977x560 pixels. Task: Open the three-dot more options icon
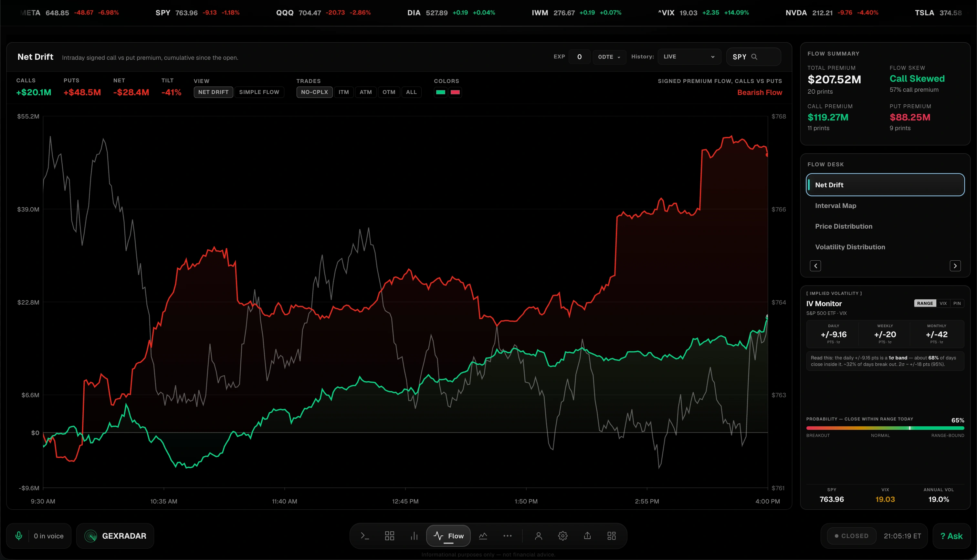507,536
